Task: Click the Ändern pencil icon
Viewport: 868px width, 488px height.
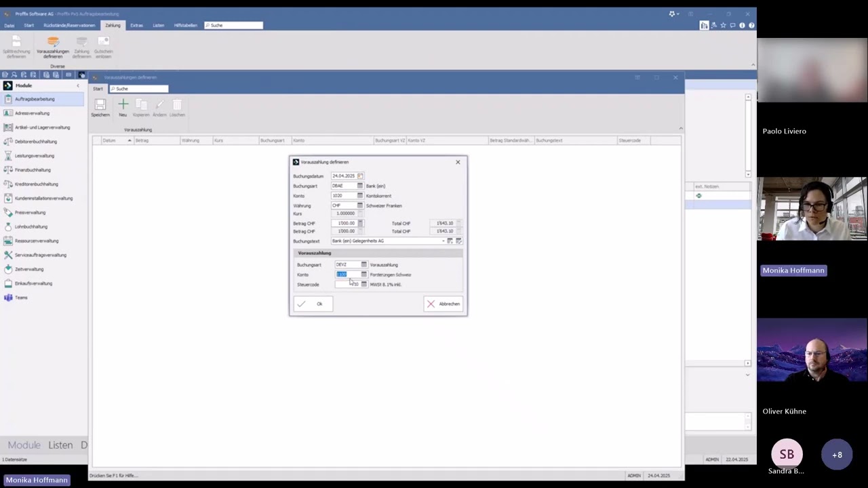Action: 159,104
